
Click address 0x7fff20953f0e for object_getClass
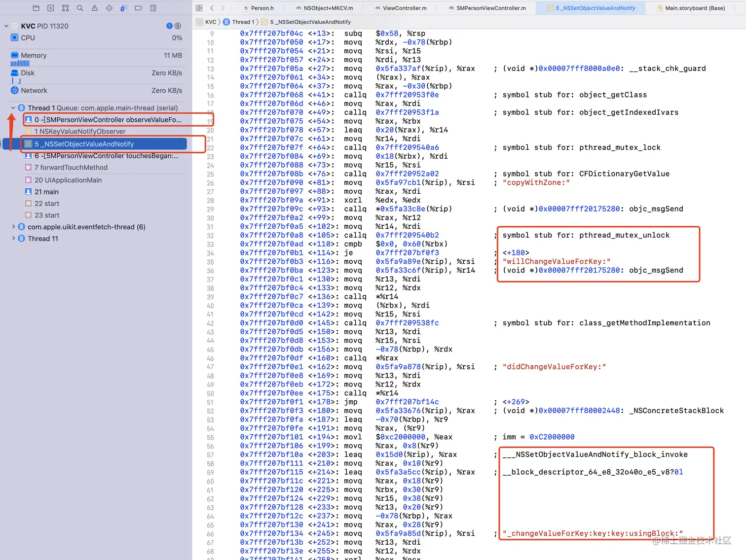(407, 95)
